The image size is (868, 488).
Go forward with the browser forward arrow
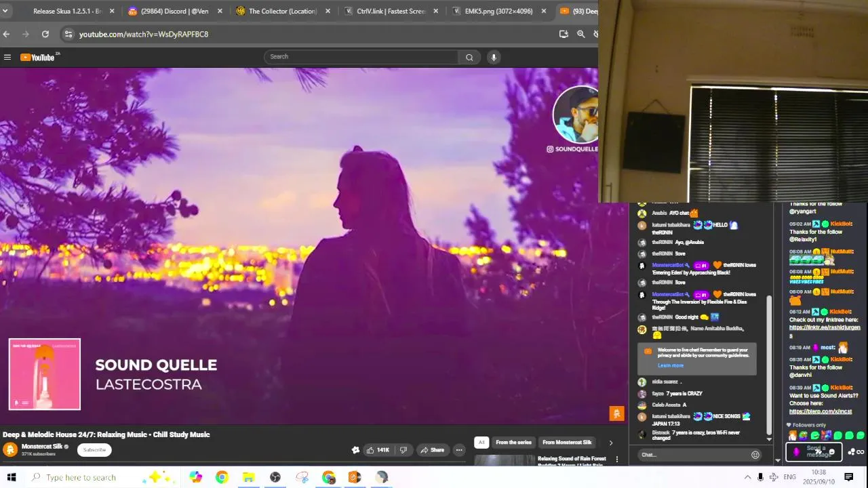click(26, 34)
